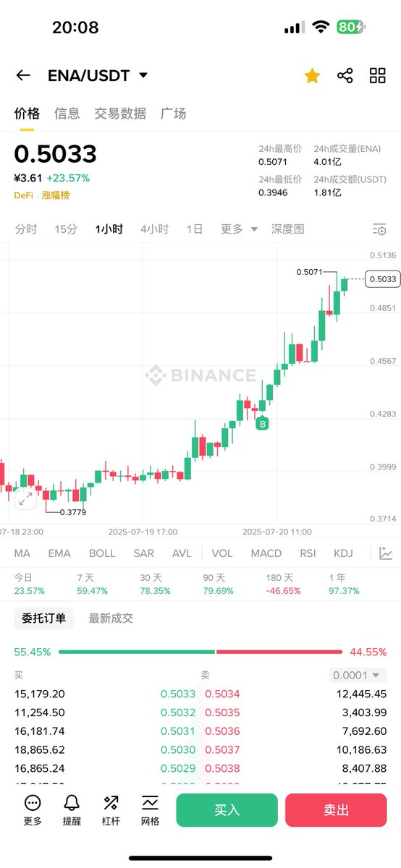
Task: Click the 7 天 59.47% change
Action: pyautogui.click(x=92, y=584)
